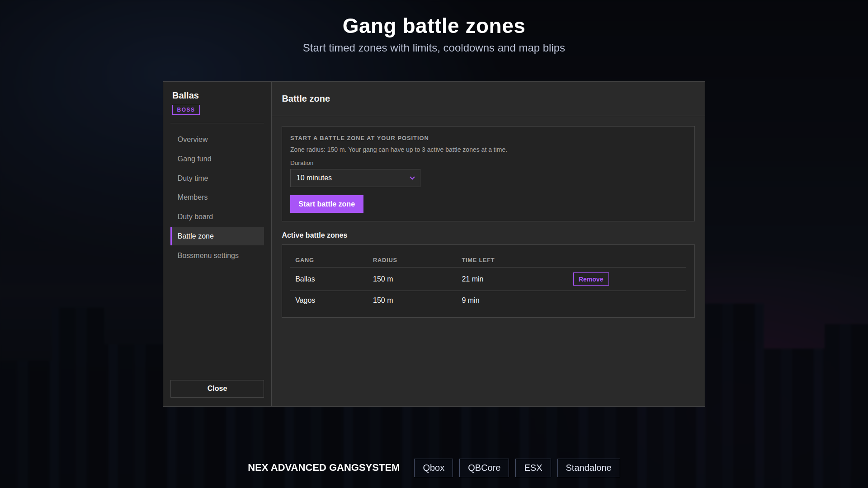Image resolution: width=868 pixels, height=488 pixels.
Task: Click the GANG column header
Action: (304, 260)
